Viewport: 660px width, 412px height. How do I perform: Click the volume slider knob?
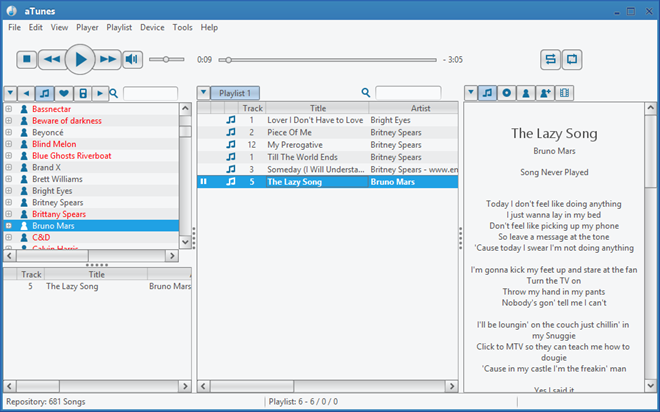coord(166,60)
